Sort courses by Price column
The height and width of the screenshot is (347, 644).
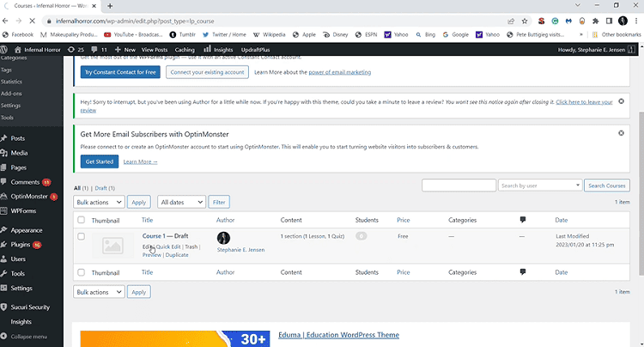403,220
